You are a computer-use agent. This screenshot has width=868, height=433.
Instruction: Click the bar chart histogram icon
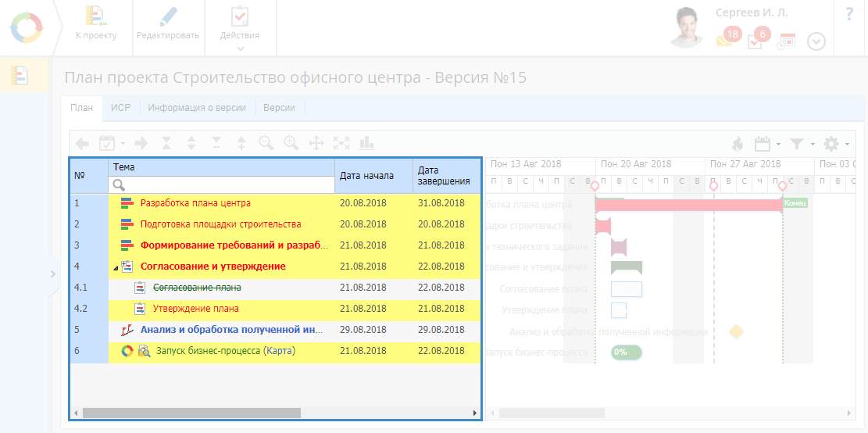366,143
